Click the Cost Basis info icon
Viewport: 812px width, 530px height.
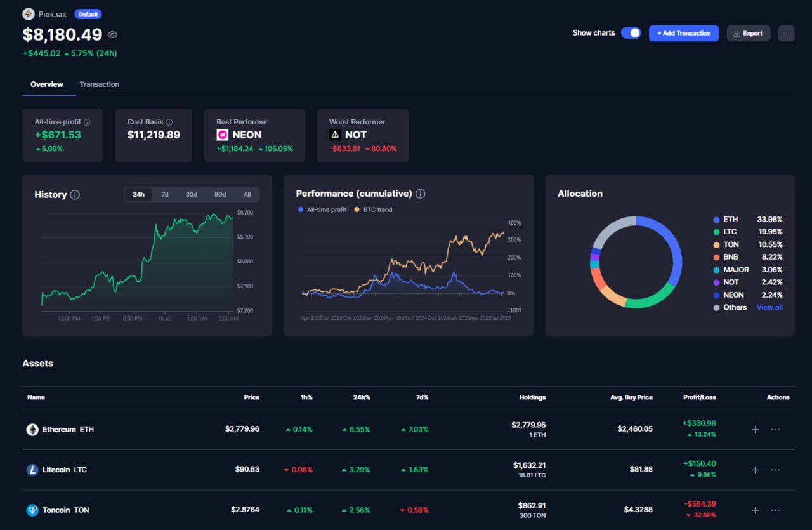click(x=169, y=122)
